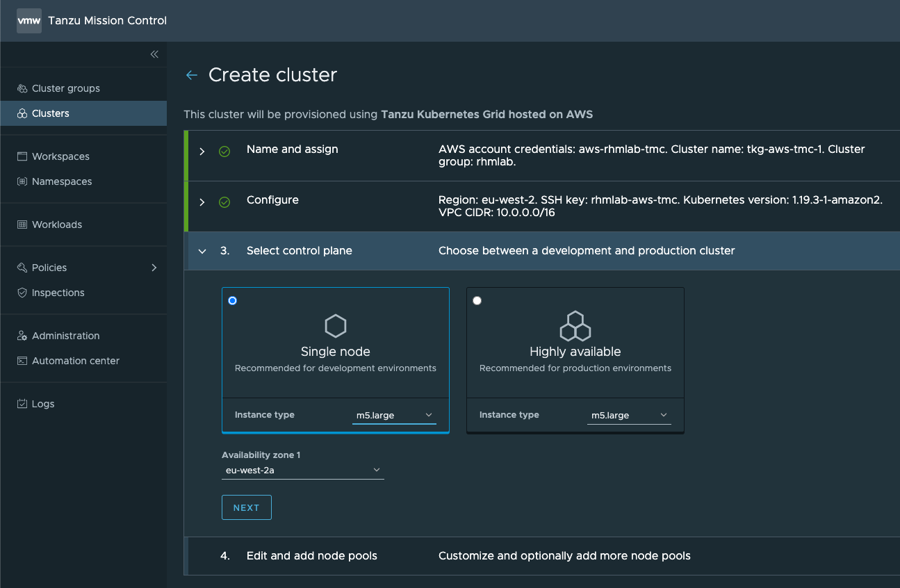Open Namespaces menu item

83,181
